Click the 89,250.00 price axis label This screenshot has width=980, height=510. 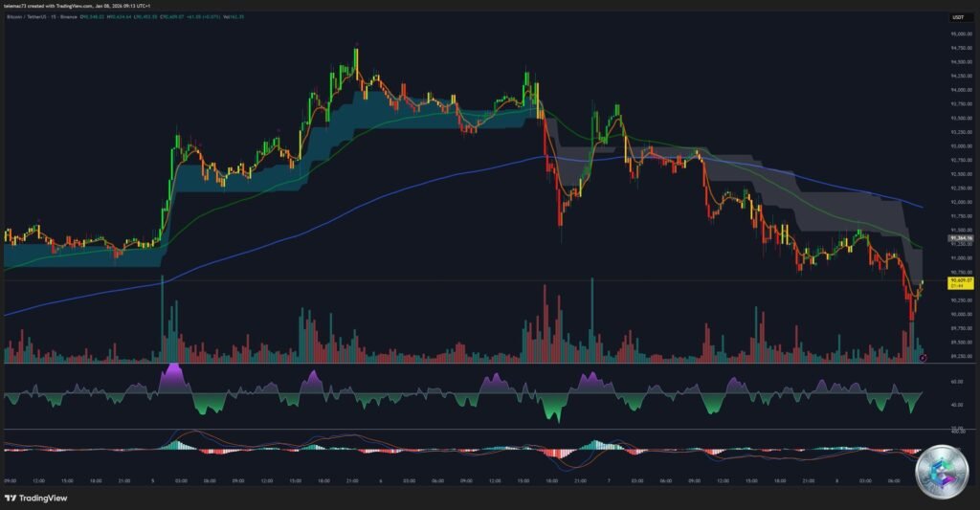(x=961, y=356)
